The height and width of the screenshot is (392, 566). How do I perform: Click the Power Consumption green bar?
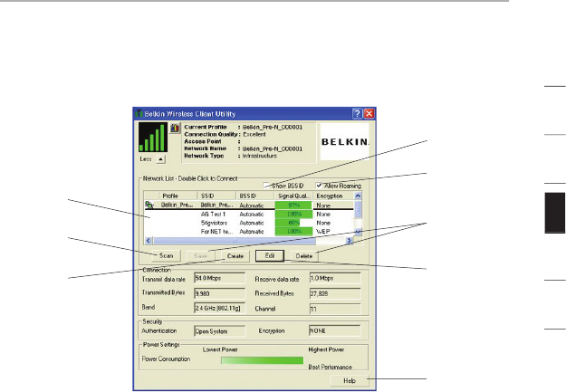tap(262, 360)
